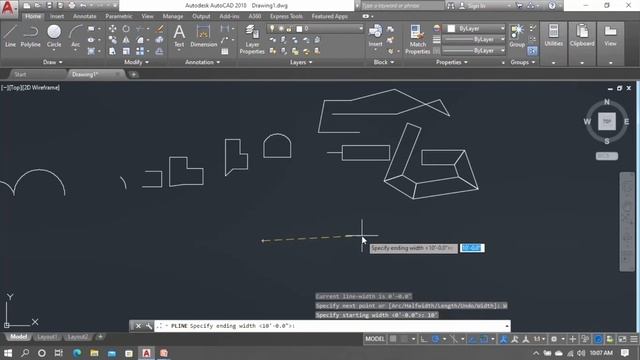Select the Circle tool
This screenshot has width=640, height=360.
(54, 36)
